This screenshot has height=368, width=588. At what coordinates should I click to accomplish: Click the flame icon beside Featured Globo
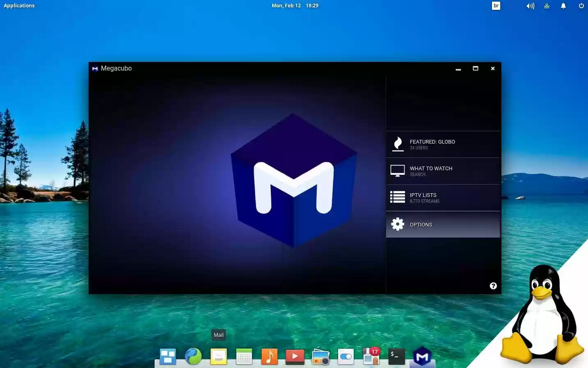coord(397,144)
